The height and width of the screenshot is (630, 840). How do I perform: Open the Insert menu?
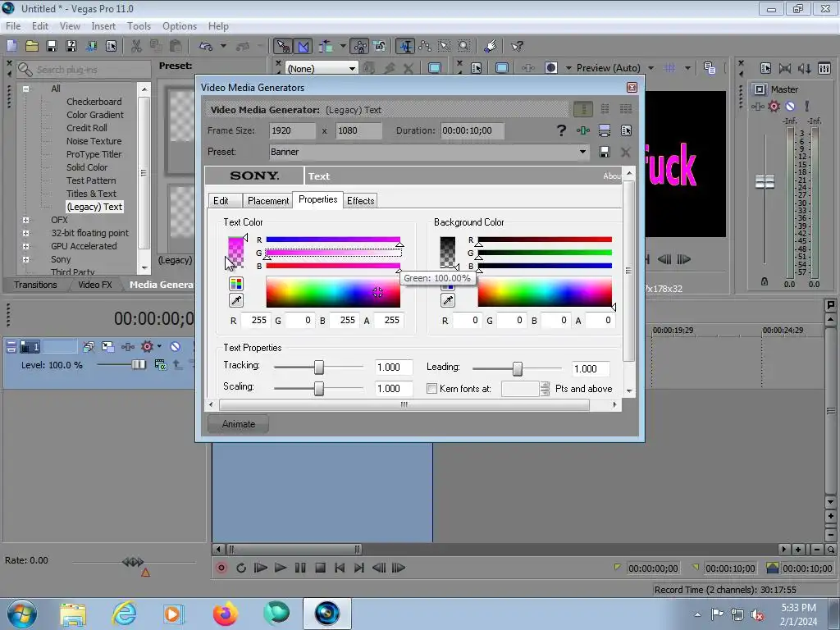pyautogui.click(x=103, y=25)
